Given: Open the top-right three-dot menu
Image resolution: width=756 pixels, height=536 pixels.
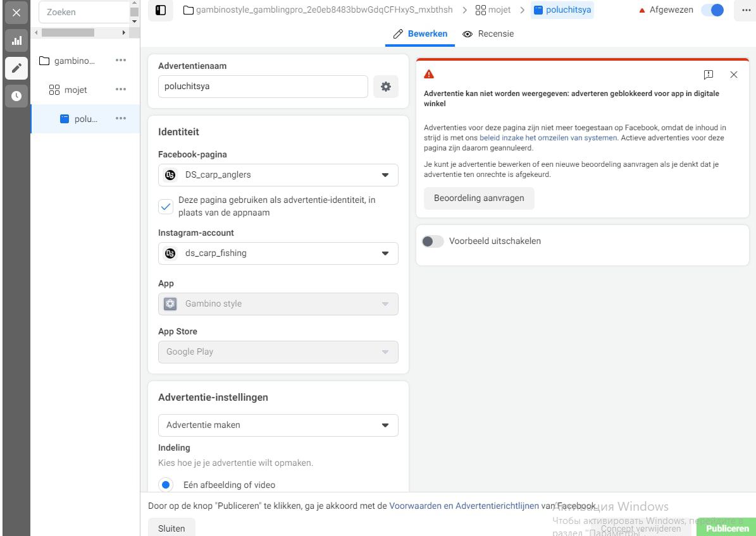Looking at the screenshot, I should [746, 10].
